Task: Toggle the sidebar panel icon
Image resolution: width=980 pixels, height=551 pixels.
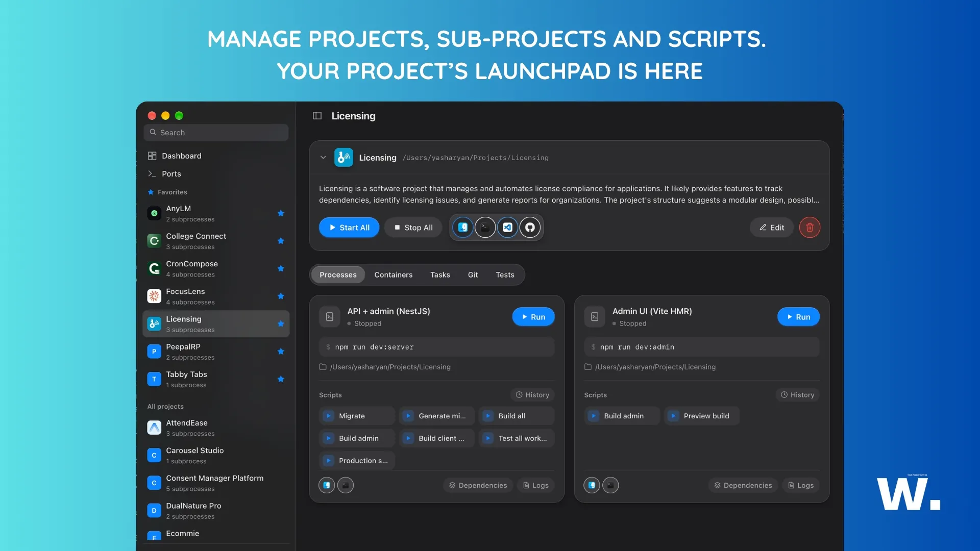Action: click(x=317, y=116)
